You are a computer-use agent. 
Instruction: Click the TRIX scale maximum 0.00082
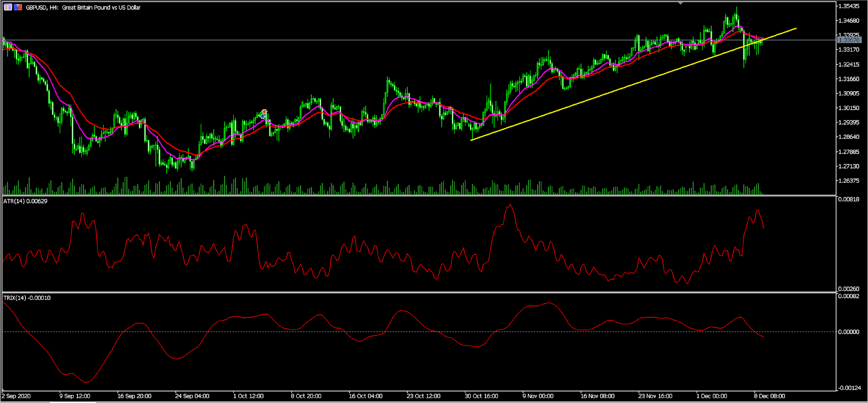[x=849, y=296]
